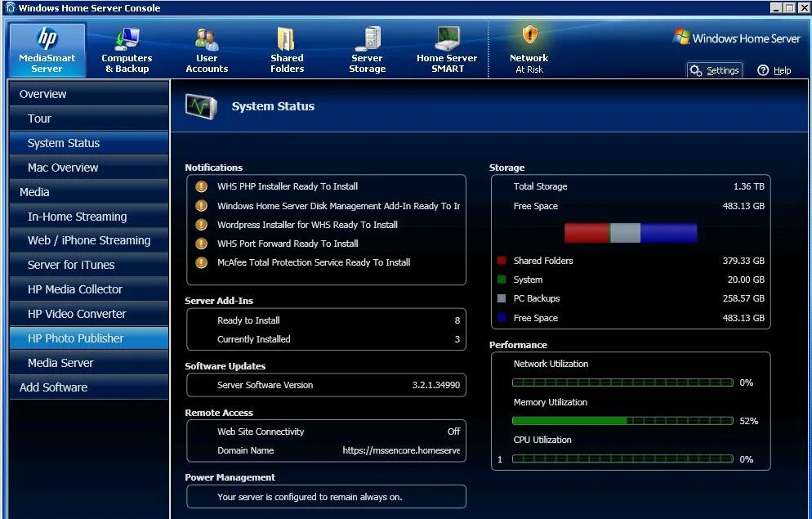Click Total Storage value 1.36 TB
812x519 pixels.
coord(749,186)
